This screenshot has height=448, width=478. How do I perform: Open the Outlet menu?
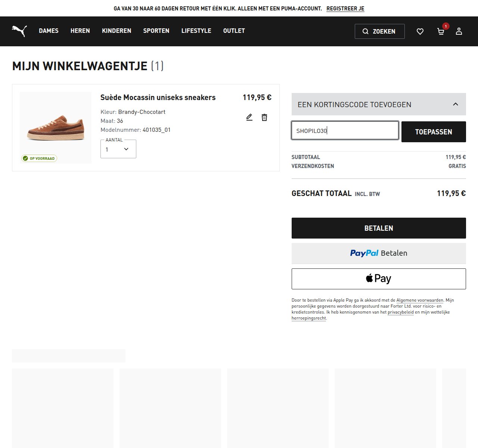coord(234,31)
